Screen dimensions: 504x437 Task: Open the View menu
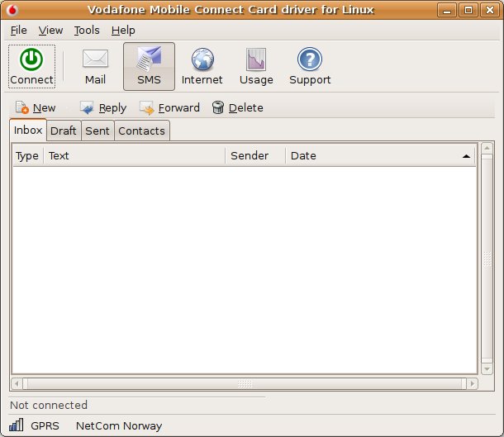(50, 31)
